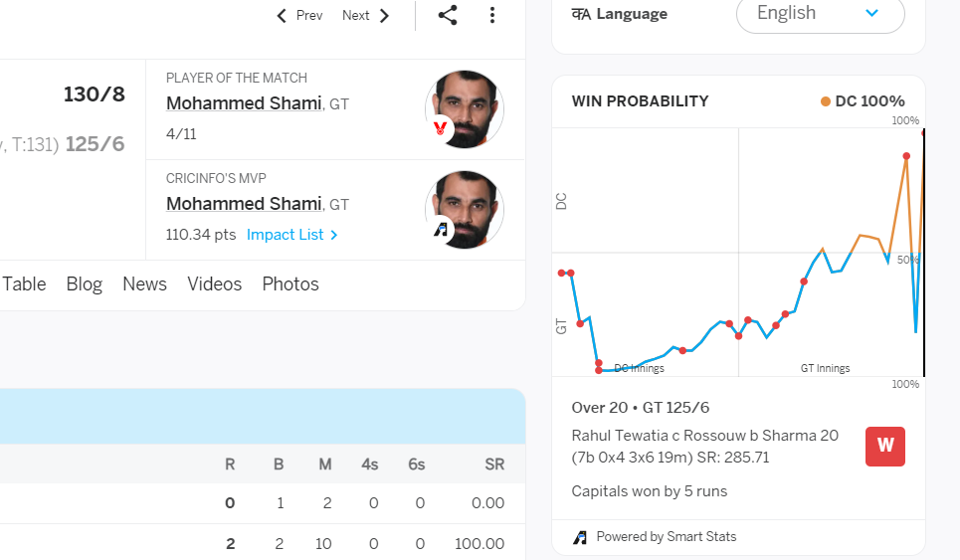Click the Prev left chevron

click(x=282, y=16)
